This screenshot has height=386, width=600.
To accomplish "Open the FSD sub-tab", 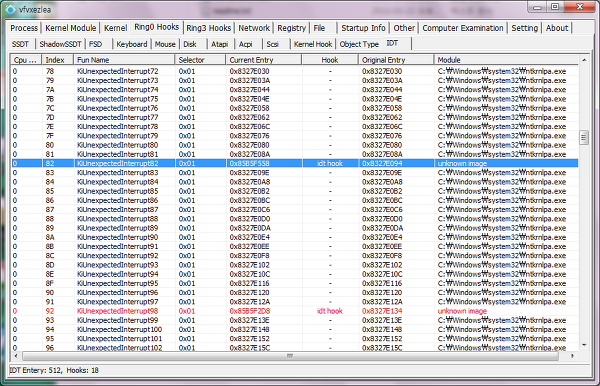I will [96, 44].
